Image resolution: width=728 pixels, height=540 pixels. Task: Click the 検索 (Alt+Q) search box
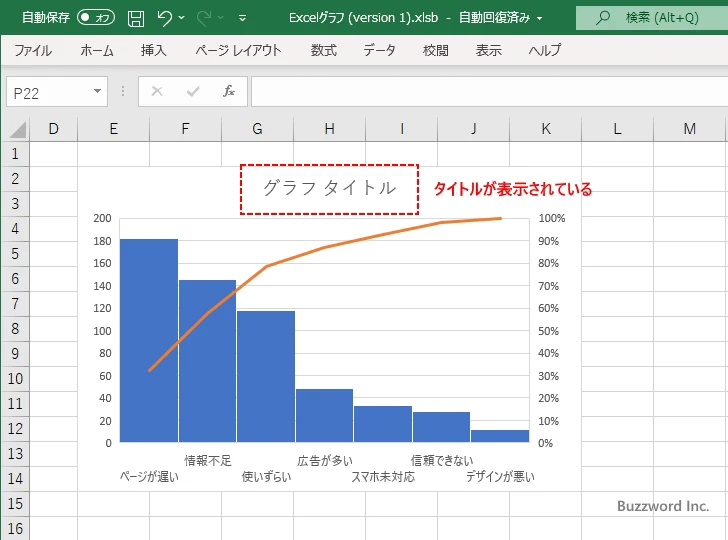652,18
